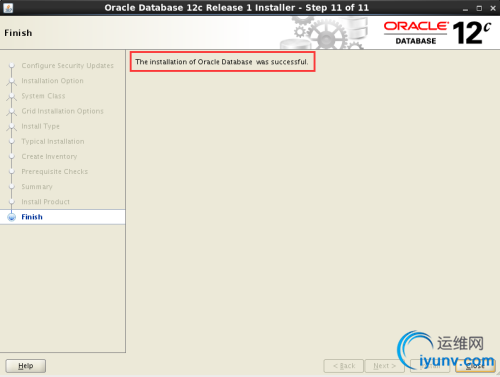Select the Installation Option step

point(52,81)
